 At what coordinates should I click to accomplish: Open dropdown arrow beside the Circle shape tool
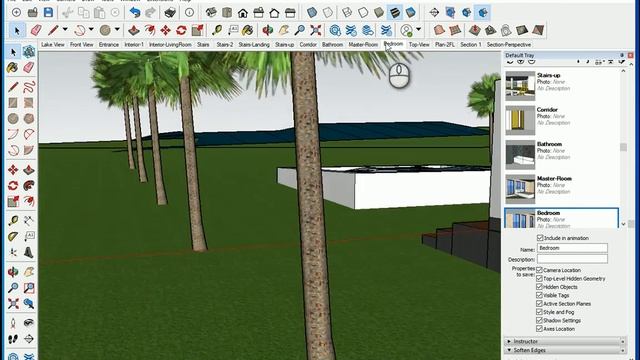117,29
